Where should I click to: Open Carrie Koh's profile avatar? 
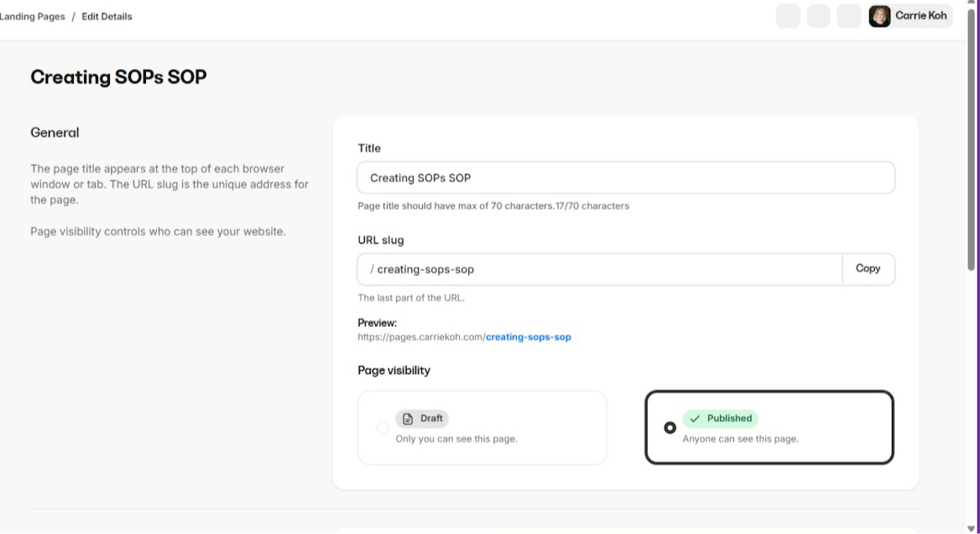(879, 16)
